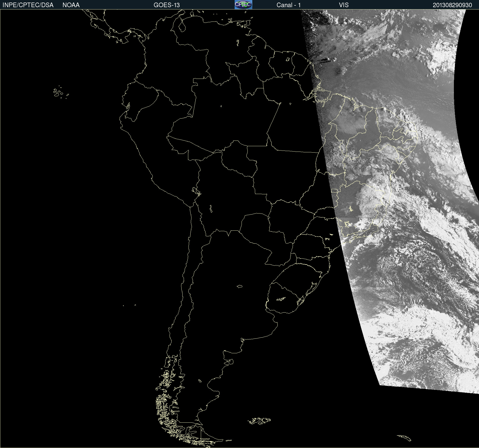Click the VIS label in the header
The height and width of the screenshot is (448, 479).
pos(344,5)
